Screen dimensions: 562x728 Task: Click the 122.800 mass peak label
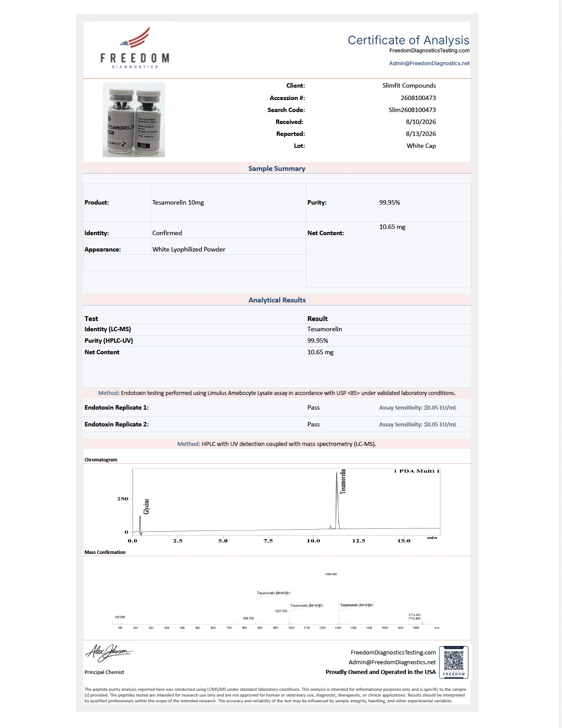pyautogui.click(x=120, y=617)
